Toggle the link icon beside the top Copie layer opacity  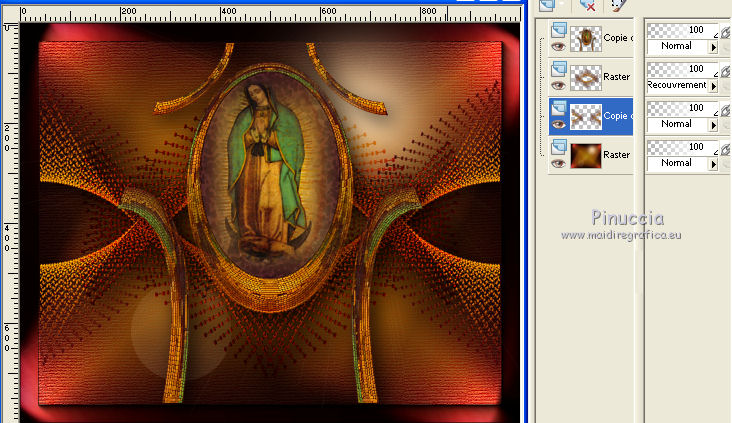725,32
